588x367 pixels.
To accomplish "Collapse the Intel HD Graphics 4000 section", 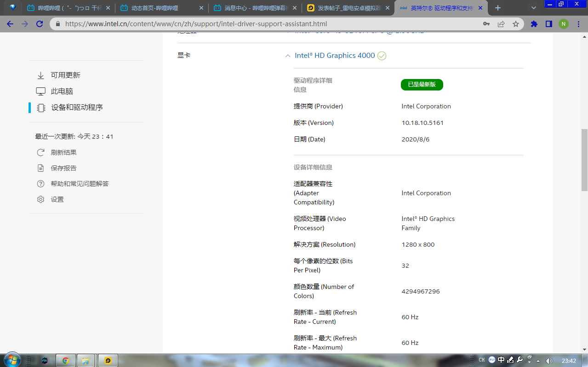I will (288, 56).
